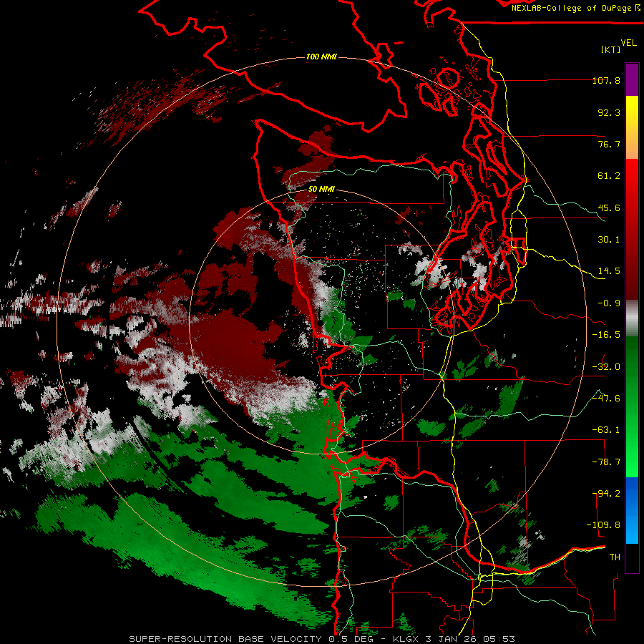Click the -47.6 velocity scale value
This screenshot has width=644, height=644.
click(x=606, y=399)
